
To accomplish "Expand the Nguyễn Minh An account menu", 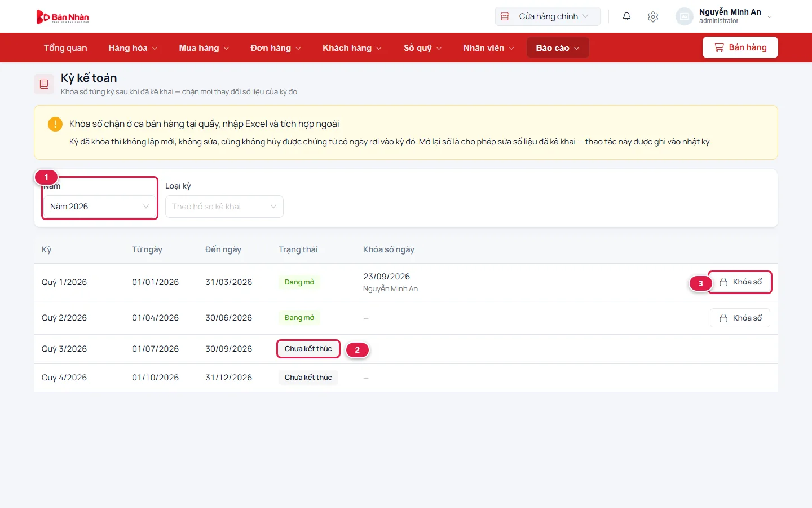I will pyautogui.click(x=724, y=16).
